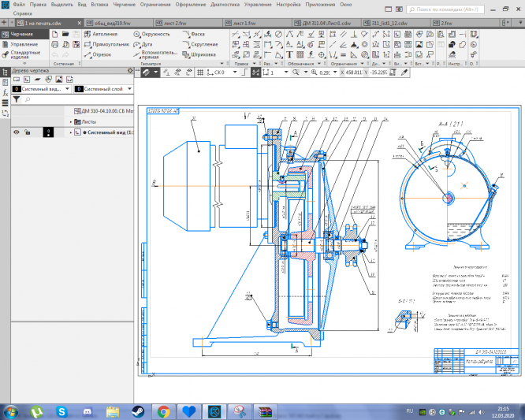The width and height of the screenshot is (525, 420).
Task: Select the Фаска chamfer tool
Action: coord(197,35)
